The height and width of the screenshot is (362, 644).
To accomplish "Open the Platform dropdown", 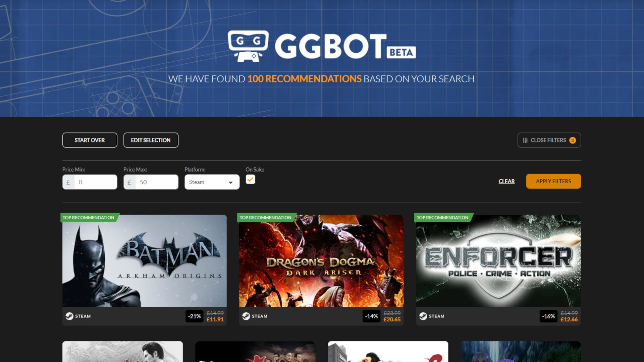I will click(x=212, y=182).
